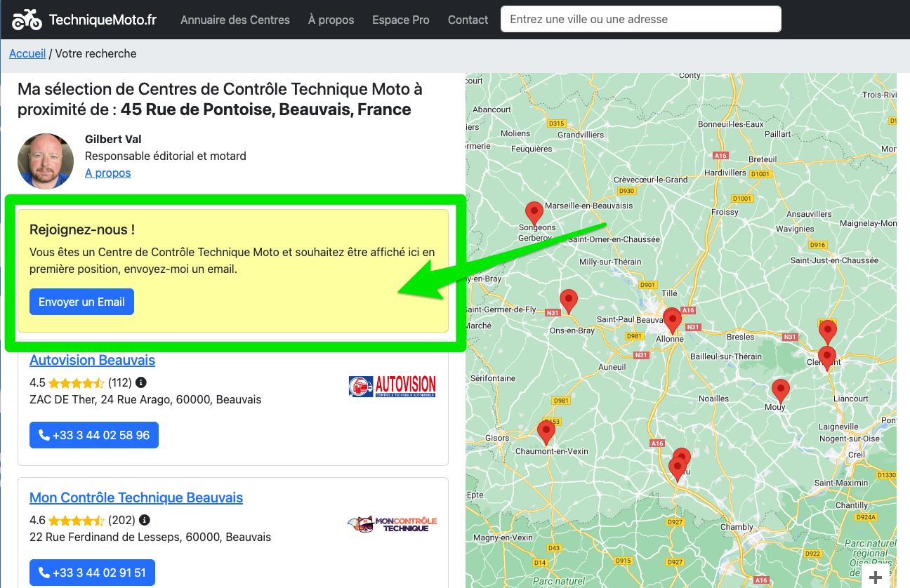Select the map marker near Ons-en-Bray
The image size is (910, 588).
tap(568, 301)
